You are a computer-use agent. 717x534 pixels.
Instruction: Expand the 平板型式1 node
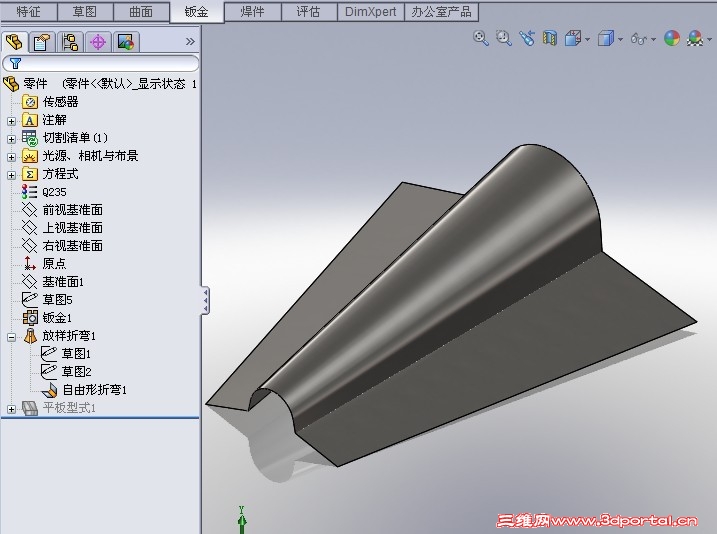[11, 409]
